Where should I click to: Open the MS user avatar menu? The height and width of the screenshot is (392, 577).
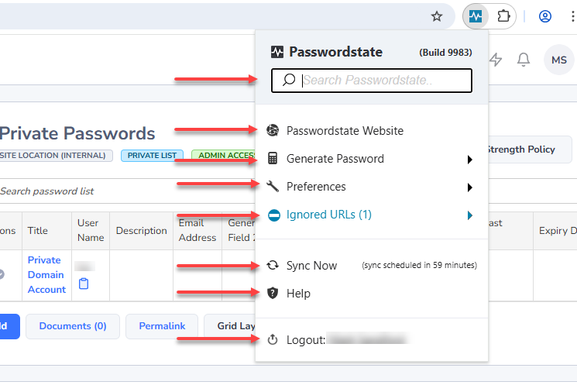[559, 60]
